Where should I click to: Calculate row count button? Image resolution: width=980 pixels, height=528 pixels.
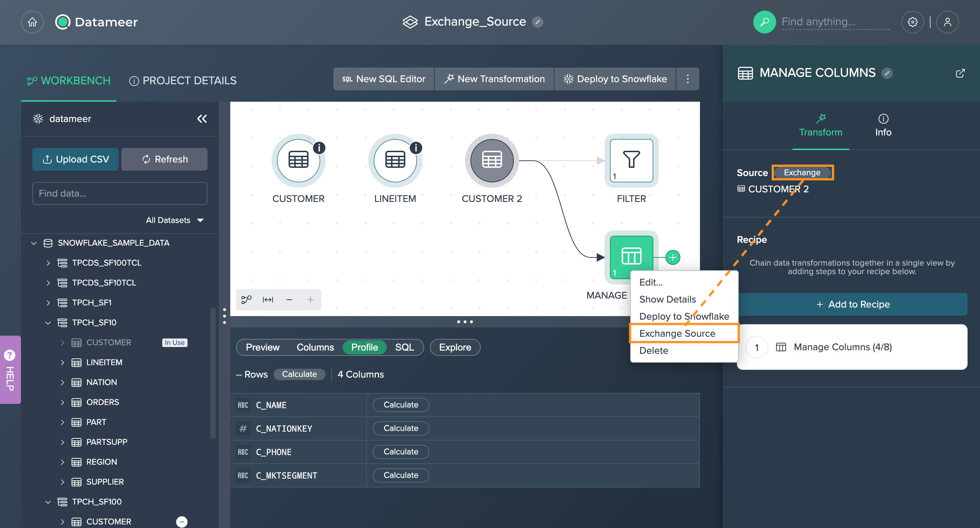click(x=299, y=374)
